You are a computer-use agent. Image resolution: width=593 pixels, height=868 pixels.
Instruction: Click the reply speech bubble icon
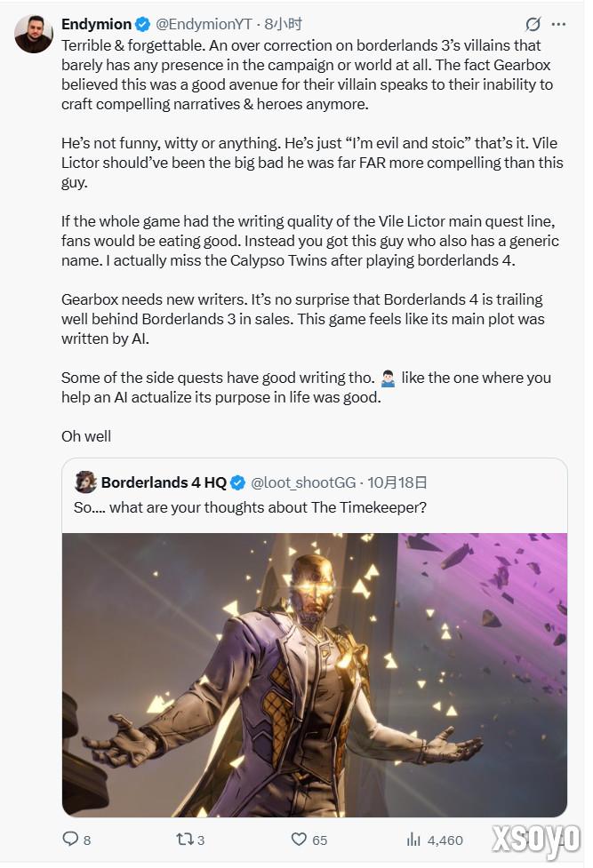(69, 839)
